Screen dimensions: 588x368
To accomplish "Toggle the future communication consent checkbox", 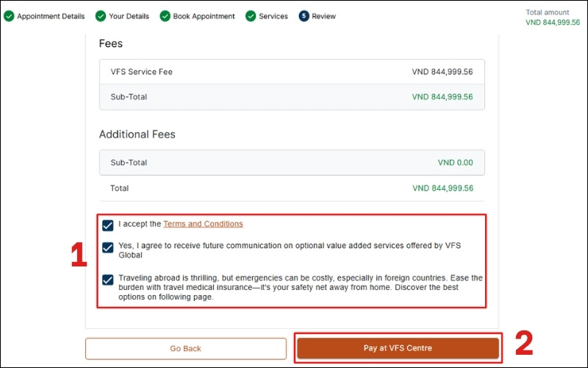I will coord(108,248).
